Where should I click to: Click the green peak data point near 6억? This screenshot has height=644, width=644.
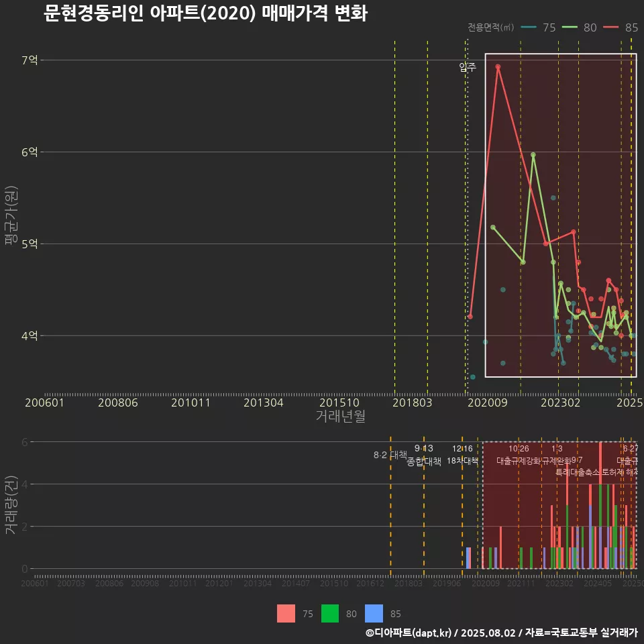click(533, 155)
